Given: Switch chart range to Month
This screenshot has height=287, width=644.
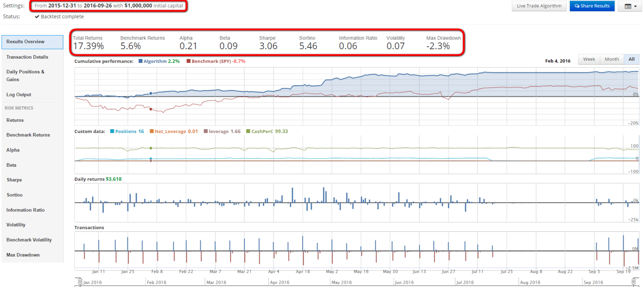Looking at the screenshot, I should click(x=612, y=59).
